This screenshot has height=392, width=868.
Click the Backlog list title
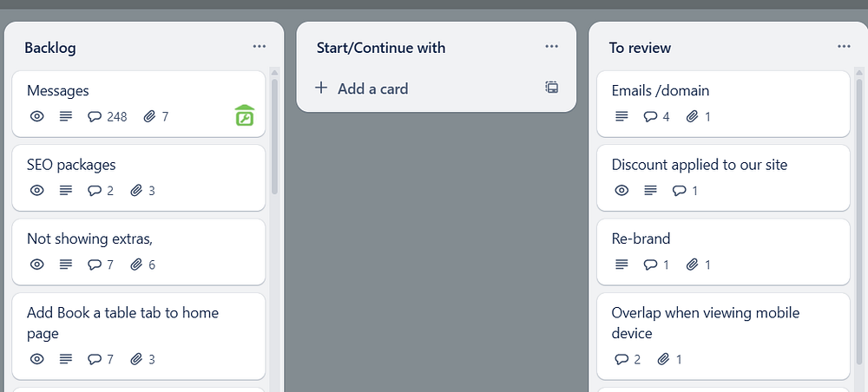[50, 48]
